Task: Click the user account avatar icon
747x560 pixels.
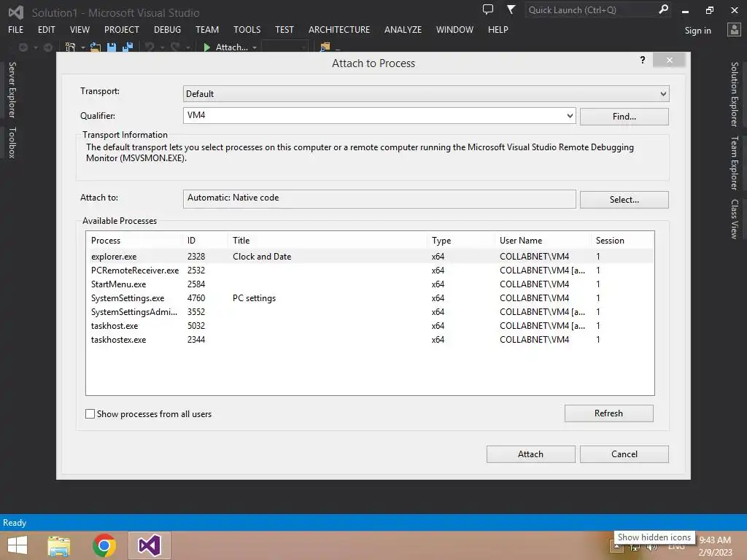Action: click(734, 30)
